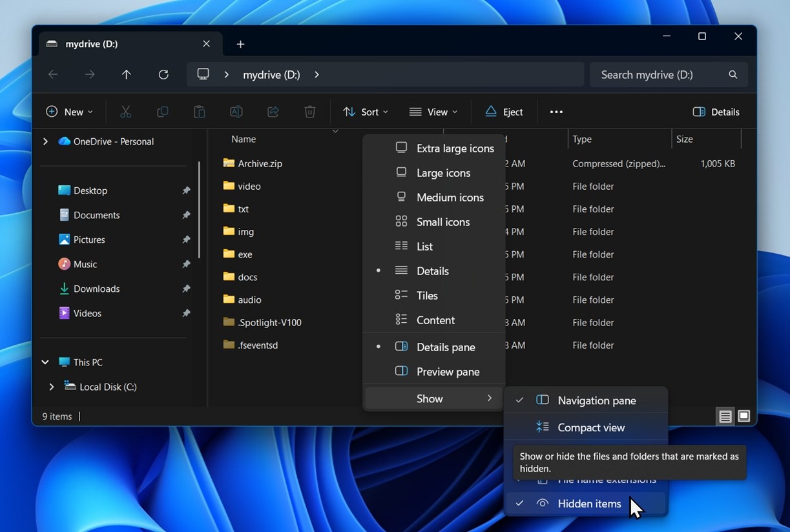This screenshot has width=790, height=532.
Task: Open the Show submenu in the View menu
Action: 430,398
